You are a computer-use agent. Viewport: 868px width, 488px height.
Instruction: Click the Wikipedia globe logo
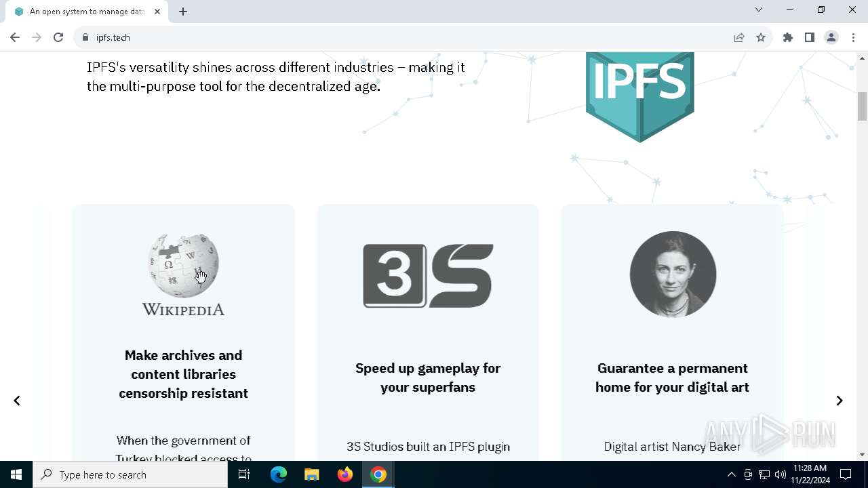point(183,274)
